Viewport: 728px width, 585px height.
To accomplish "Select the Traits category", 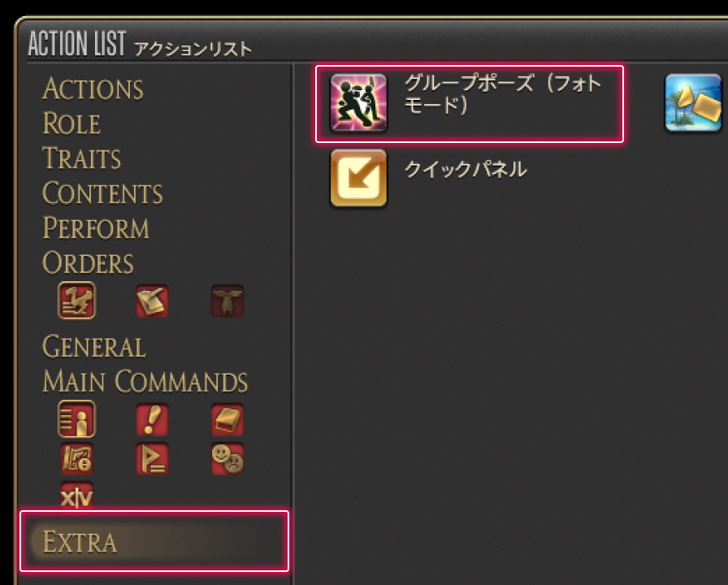I will pyautogui.click(x=82, y=158).
